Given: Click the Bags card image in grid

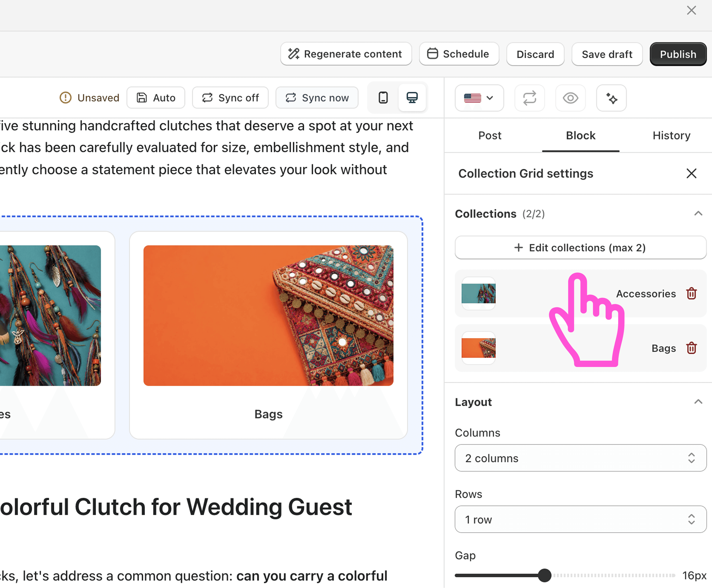Looking at the screenshot, I should coord(268,316).
